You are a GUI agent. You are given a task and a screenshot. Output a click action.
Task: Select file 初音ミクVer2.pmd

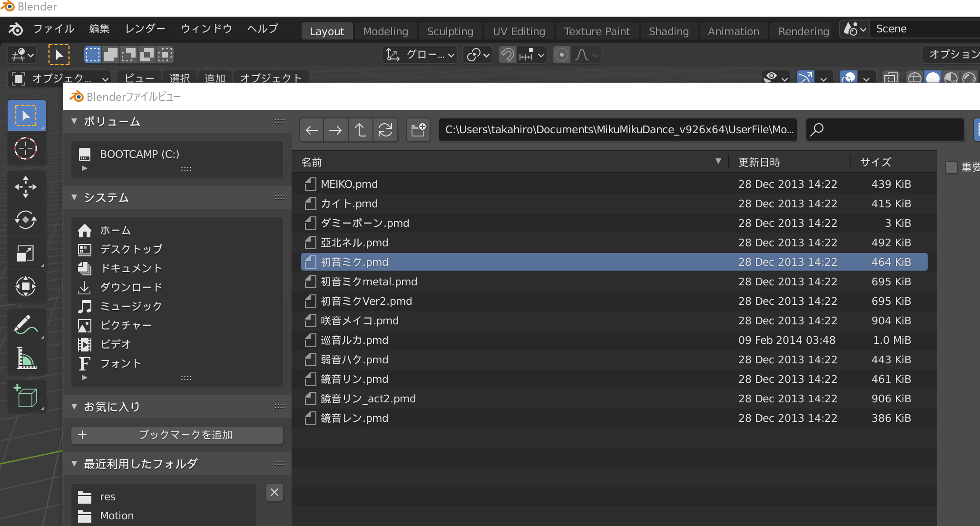pyautogui.click(x=614, y=301)
